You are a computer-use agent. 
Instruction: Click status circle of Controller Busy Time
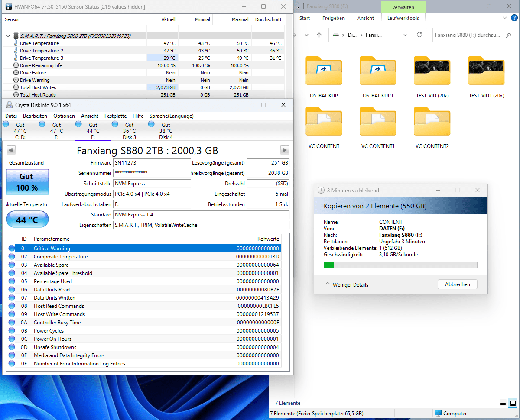(11, 323)
